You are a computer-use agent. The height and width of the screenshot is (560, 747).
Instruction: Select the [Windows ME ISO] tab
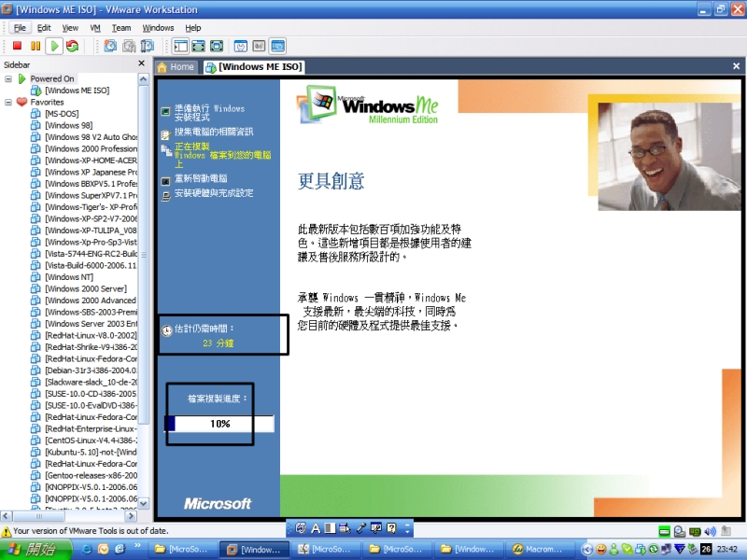click(254, 67)
